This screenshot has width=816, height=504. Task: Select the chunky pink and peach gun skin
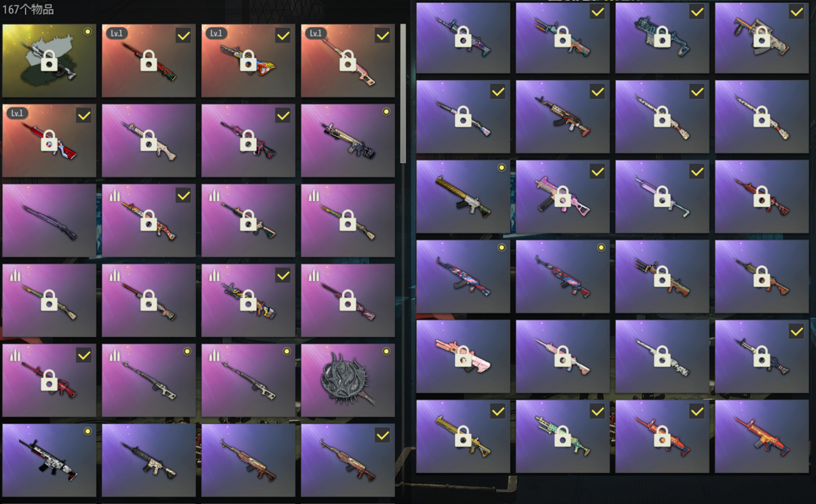pos(462,356)
